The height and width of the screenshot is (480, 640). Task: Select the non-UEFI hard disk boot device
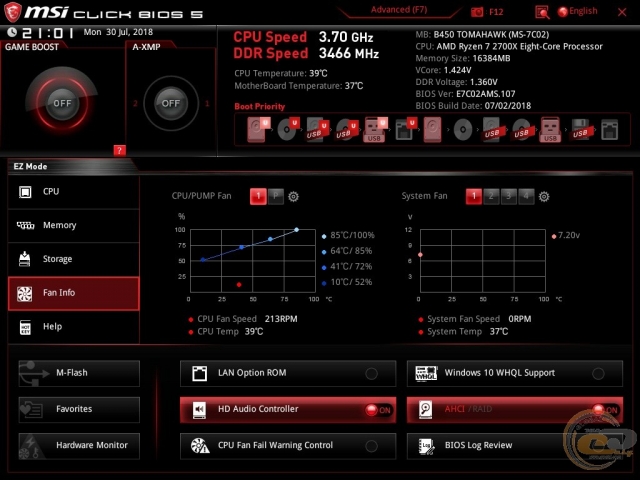432,129
